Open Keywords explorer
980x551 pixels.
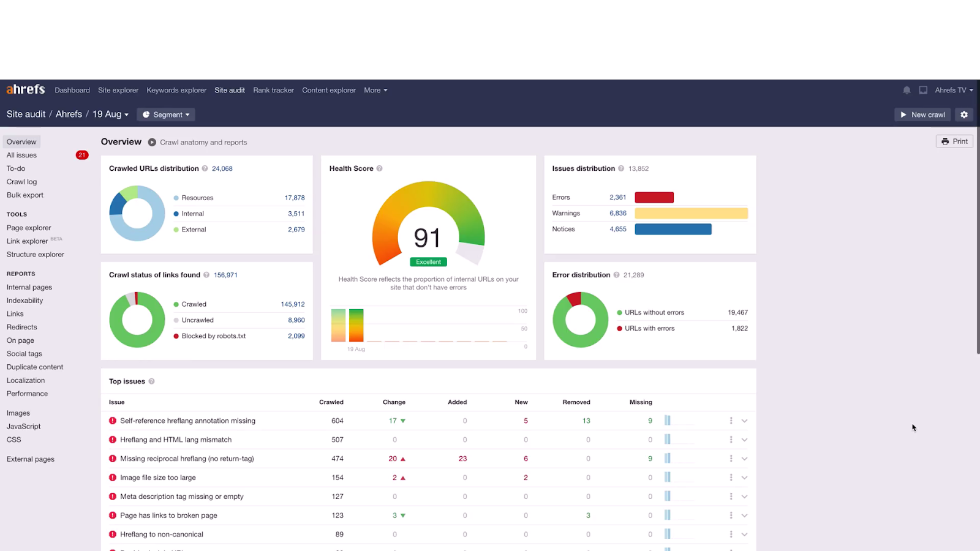coord(176,90)
